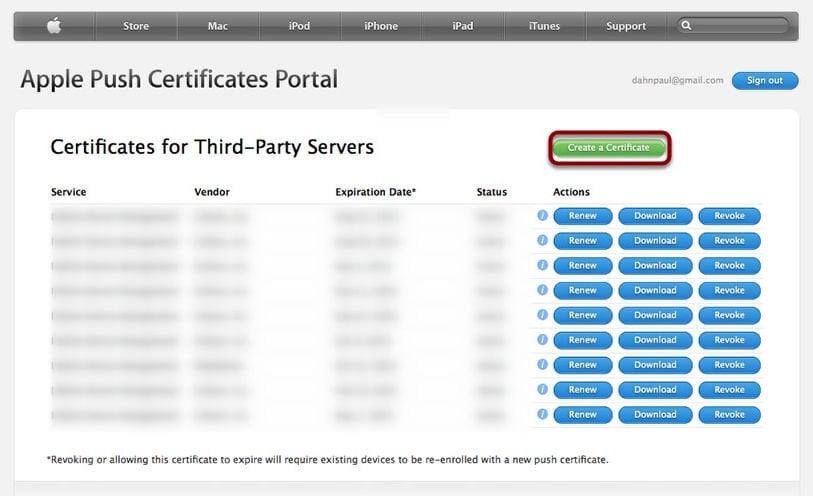Renew the second certificate in the list
The height and width of the screenshot is (496, 813).
pyautogui.click(x=583, y=240)
